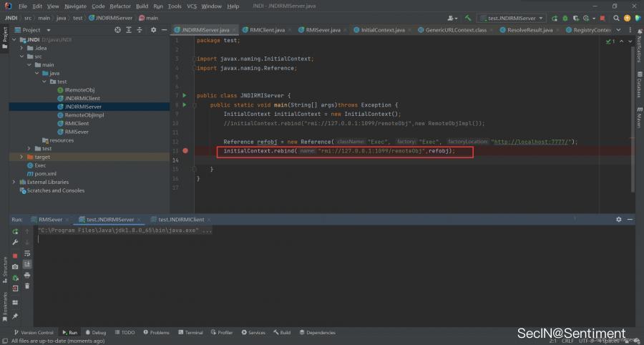Open pom.xml in the project tree
644x345 pixels.
[x=44, y=173]
